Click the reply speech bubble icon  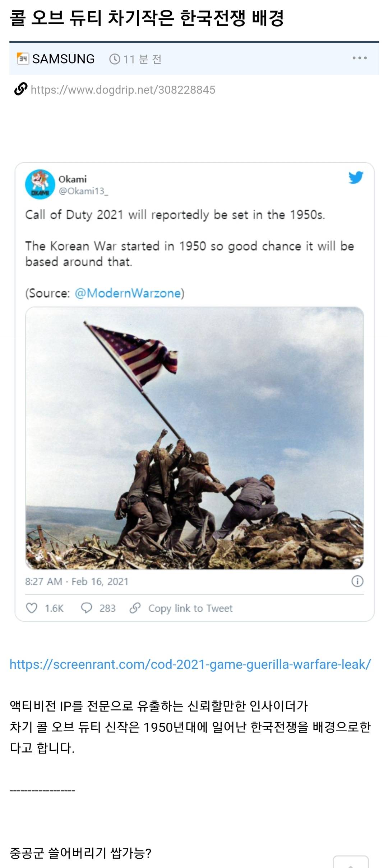tap(87, 608)
